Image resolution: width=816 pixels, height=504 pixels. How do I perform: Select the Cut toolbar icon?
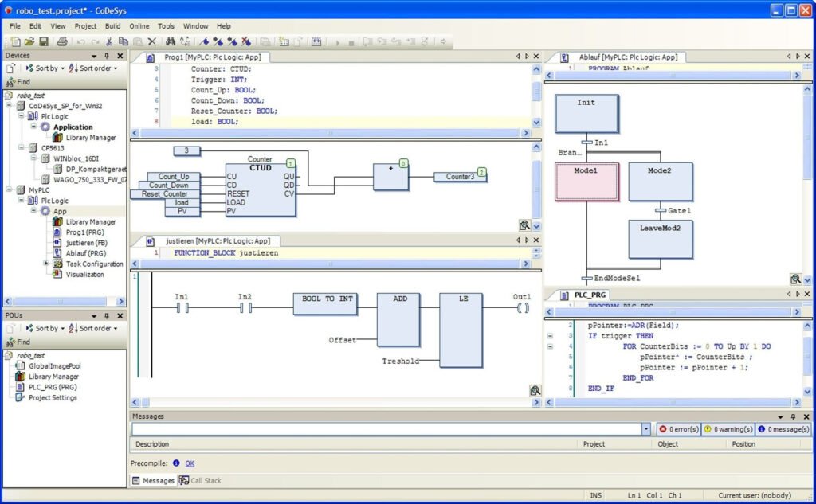pos(110,40)
